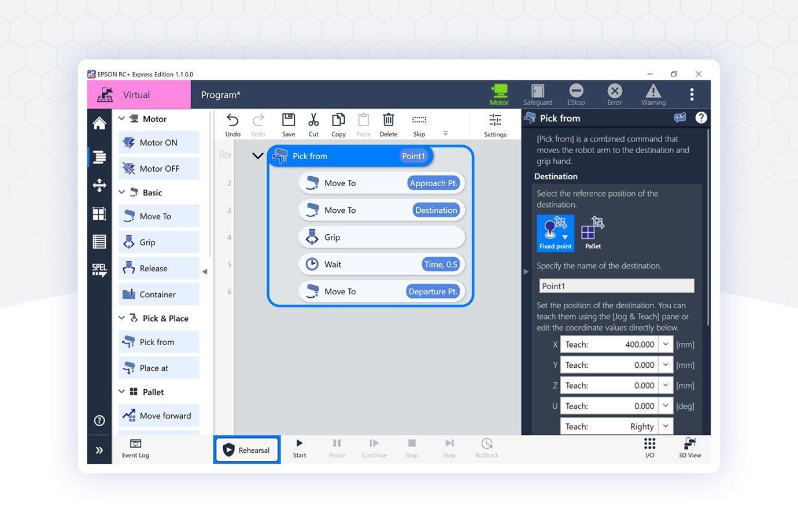Open the X Teach coordinate dropdown

coord(666,345)
